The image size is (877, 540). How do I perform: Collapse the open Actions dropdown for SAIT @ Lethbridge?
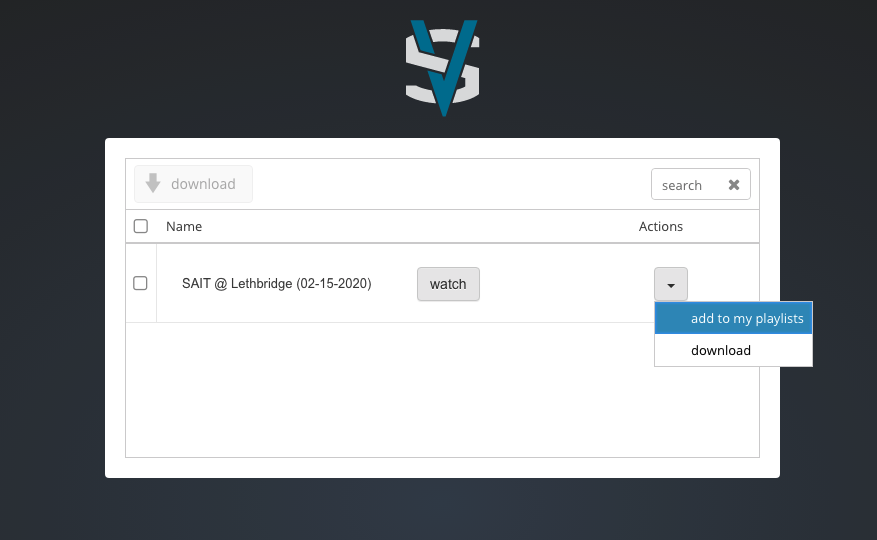click(671, 285)
